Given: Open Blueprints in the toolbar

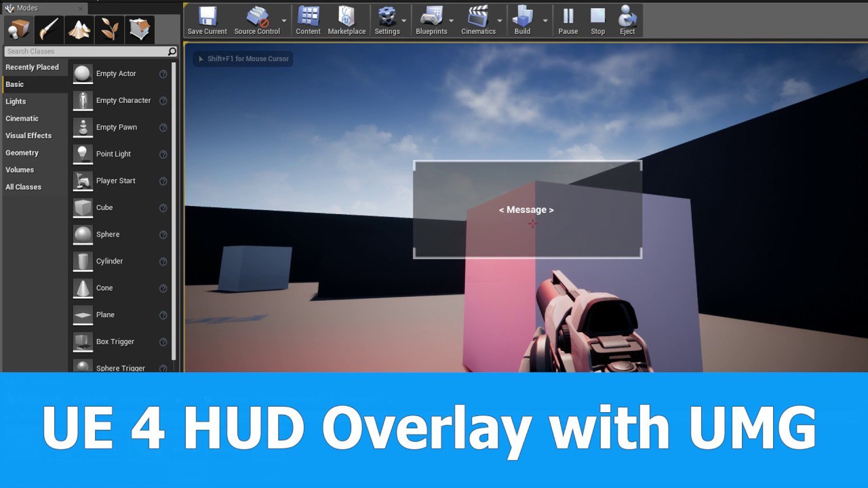Looking at the screenshot, I should 431,21.
